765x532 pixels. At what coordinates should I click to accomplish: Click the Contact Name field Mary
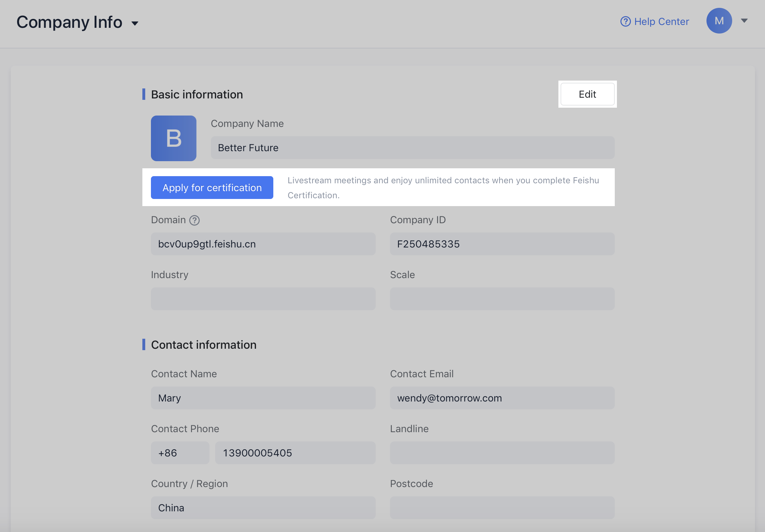point(263,398)
